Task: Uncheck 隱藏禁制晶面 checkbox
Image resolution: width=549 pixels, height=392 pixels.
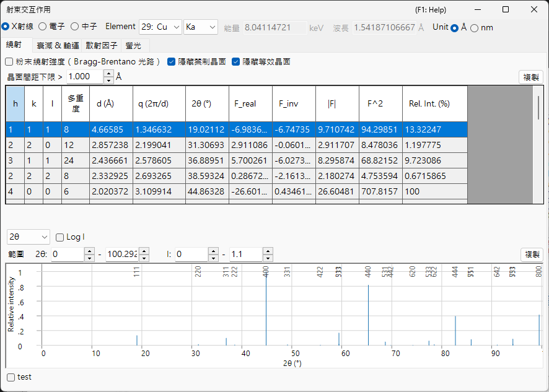Action: (171, 62)
